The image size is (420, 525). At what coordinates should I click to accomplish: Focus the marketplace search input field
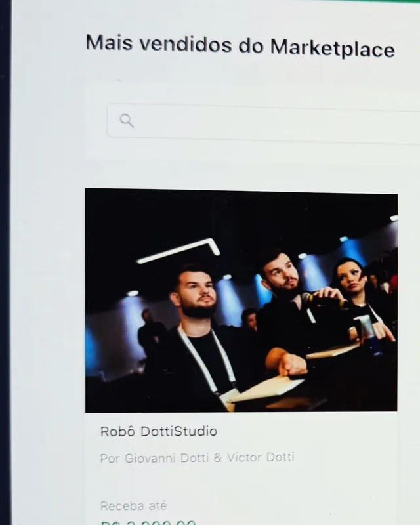point(264,123)
